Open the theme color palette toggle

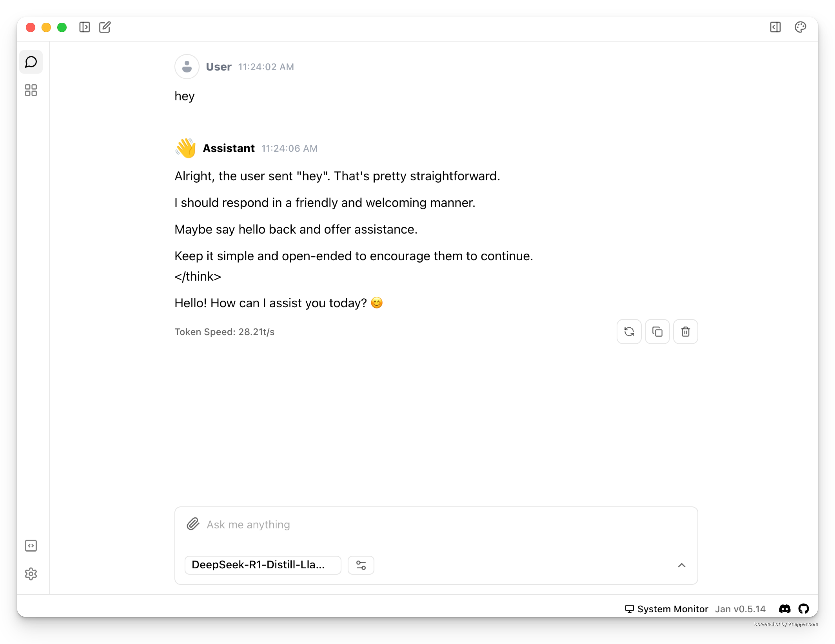click(801, 27)
